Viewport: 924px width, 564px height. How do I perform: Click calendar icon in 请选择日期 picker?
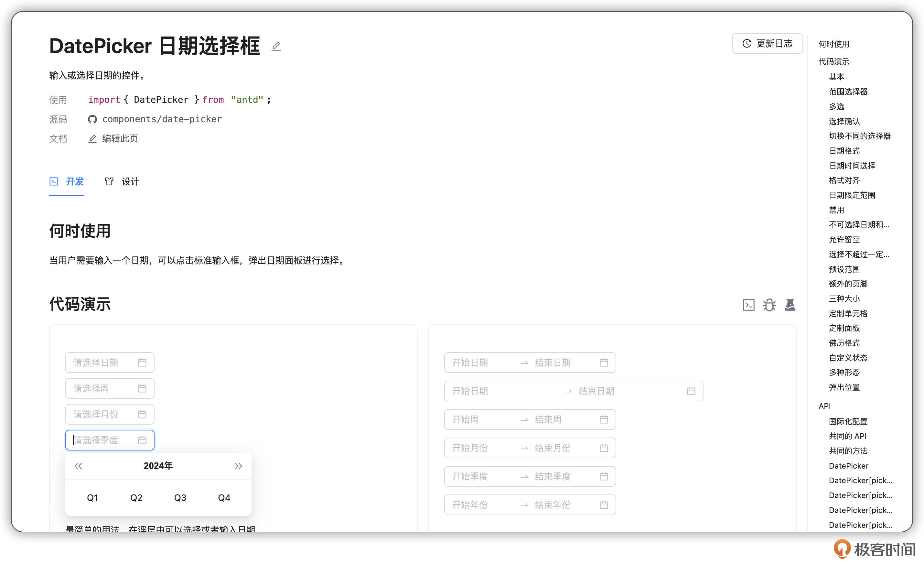pos(142,363)
